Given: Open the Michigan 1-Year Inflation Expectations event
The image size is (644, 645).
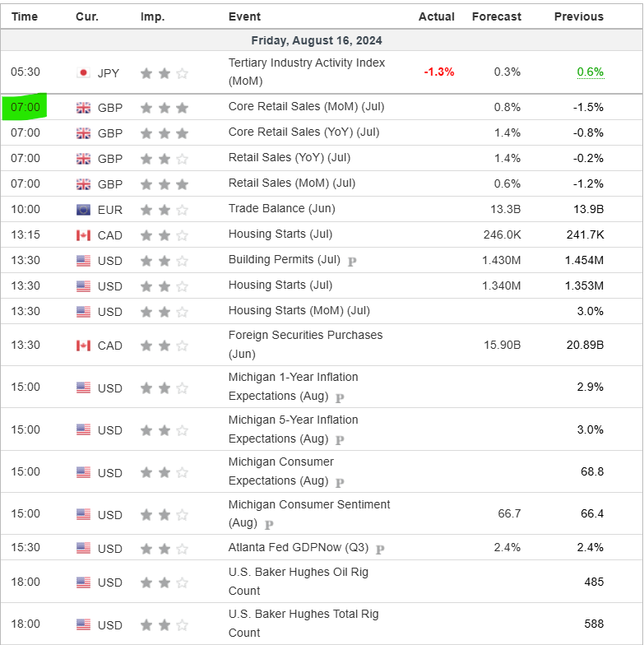Looking at the screenshot, I should (x=293, y=387).
